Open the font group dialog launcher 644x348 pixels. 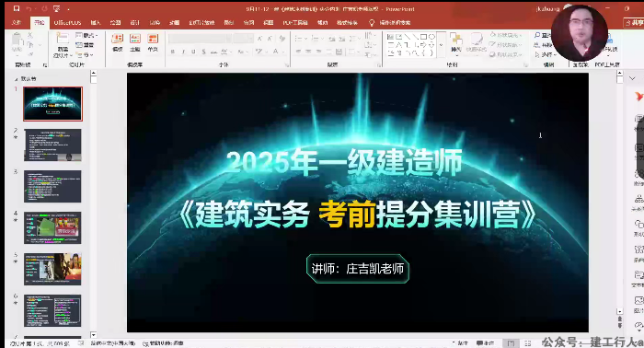tap(287, 65)
